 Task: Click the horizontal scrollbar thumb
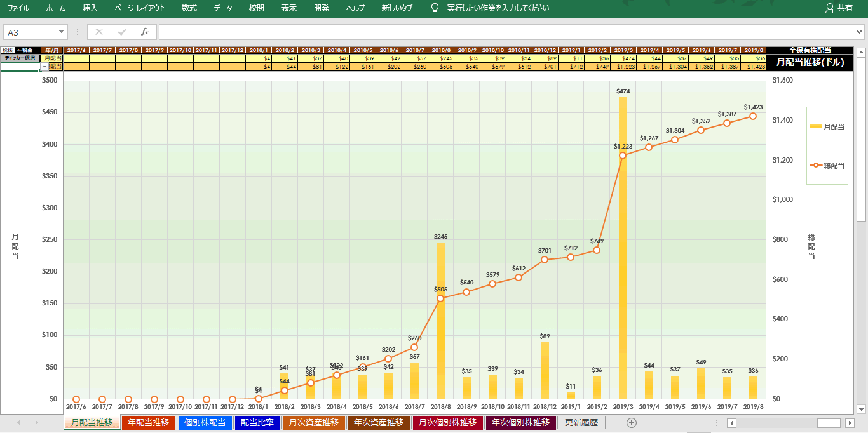point(829,423)
